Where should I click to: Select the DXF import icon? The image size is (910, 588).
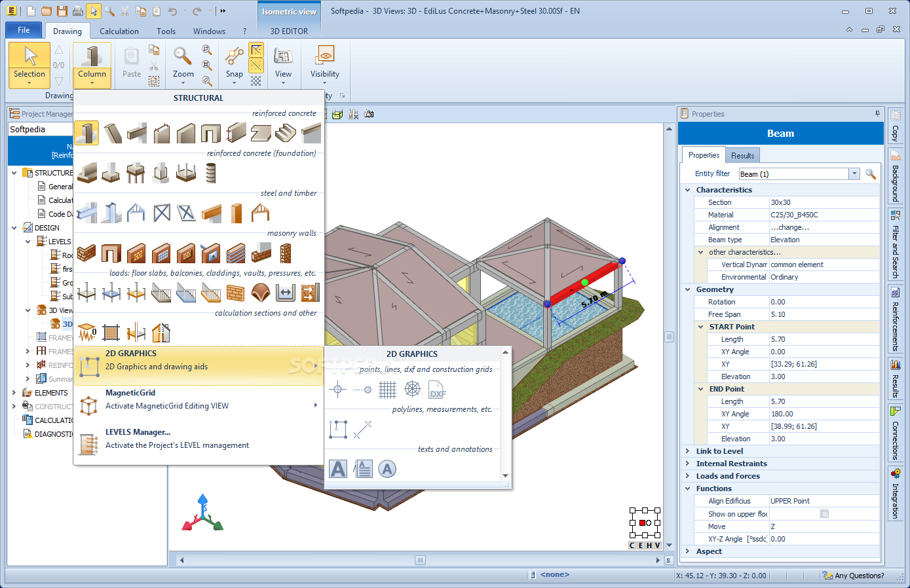tap(438, 390)
